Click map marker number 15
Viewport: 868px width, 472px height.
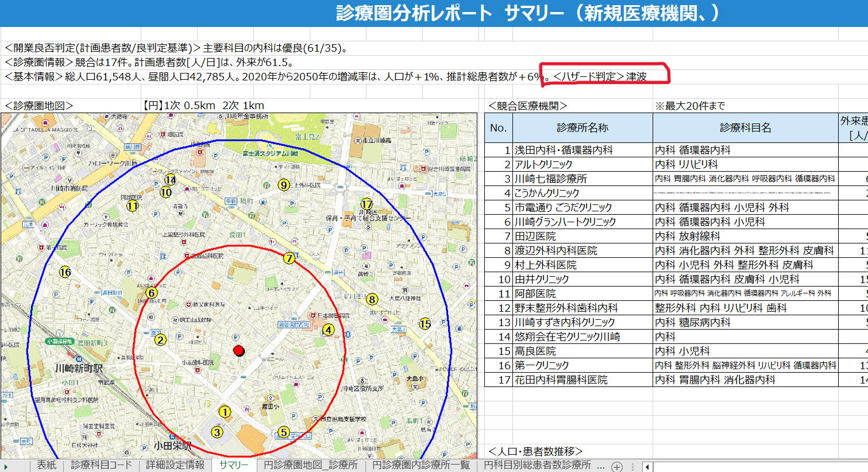point(425,324)
